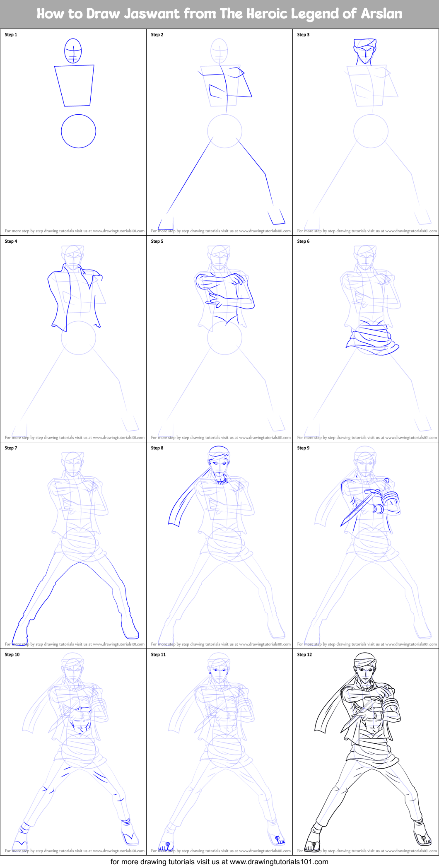Open the Step 9 dagger drawing

pos(366,545)
